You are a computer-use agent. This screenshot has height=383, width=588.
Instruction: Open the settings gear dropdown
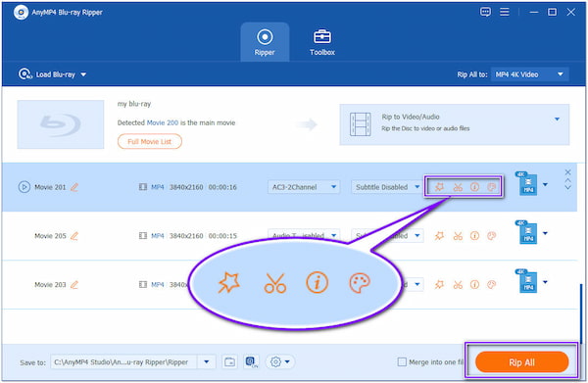click(280, 362)
